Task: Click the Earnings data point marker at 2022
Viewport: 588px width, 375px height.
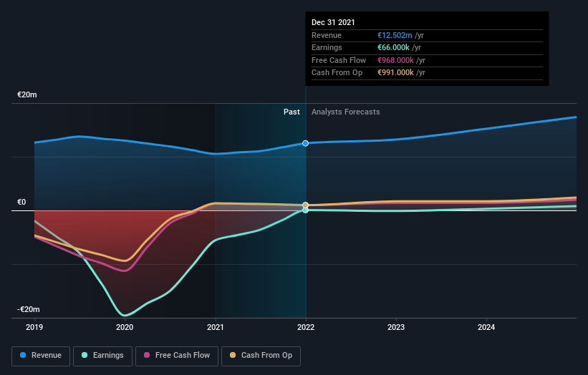Action: pos(306,210)
